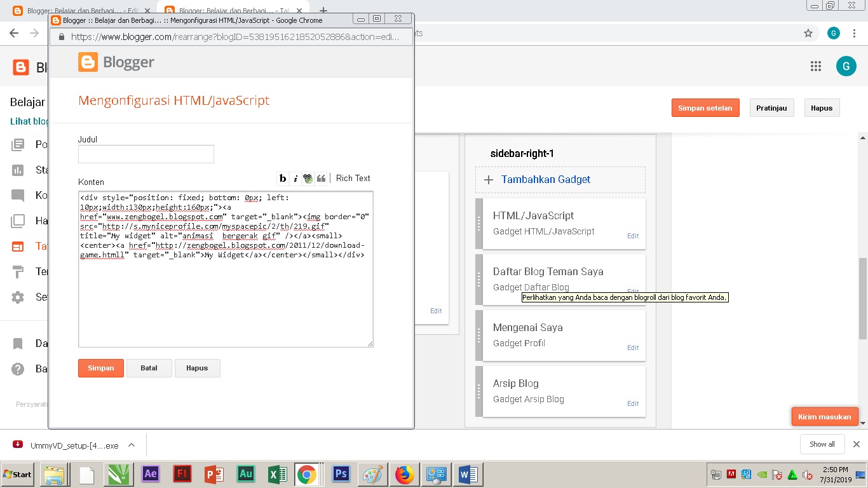This screenshot has width=868, height=488.
Task: Insert link using the globe icon
Action: click(308, 179)
